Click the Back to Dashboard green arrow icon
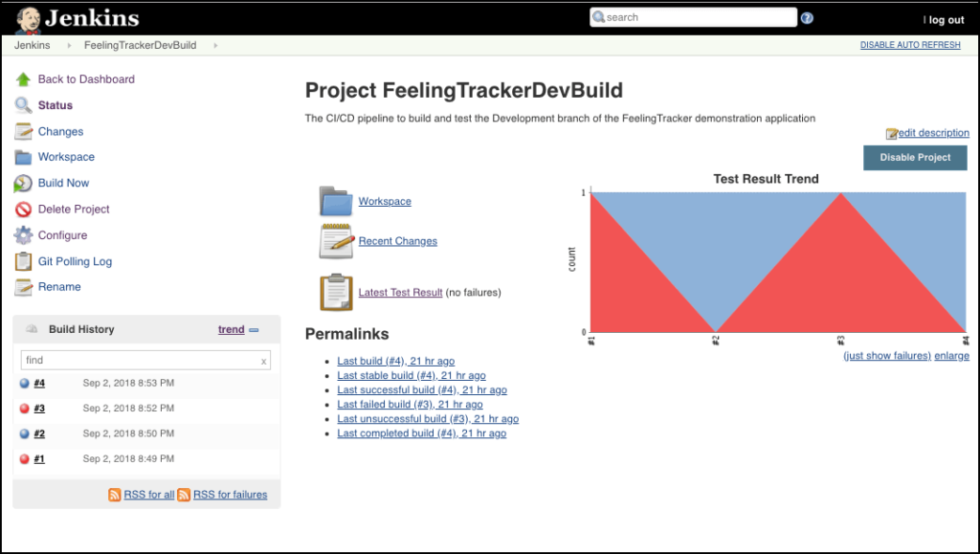The image size is (980, 554). [23, 79]
